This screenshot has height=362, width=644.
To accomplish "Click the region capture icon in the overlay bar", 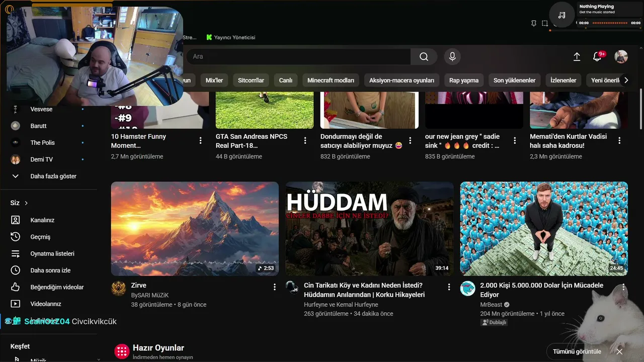I will pyautogui.click(x=544, y=23).
